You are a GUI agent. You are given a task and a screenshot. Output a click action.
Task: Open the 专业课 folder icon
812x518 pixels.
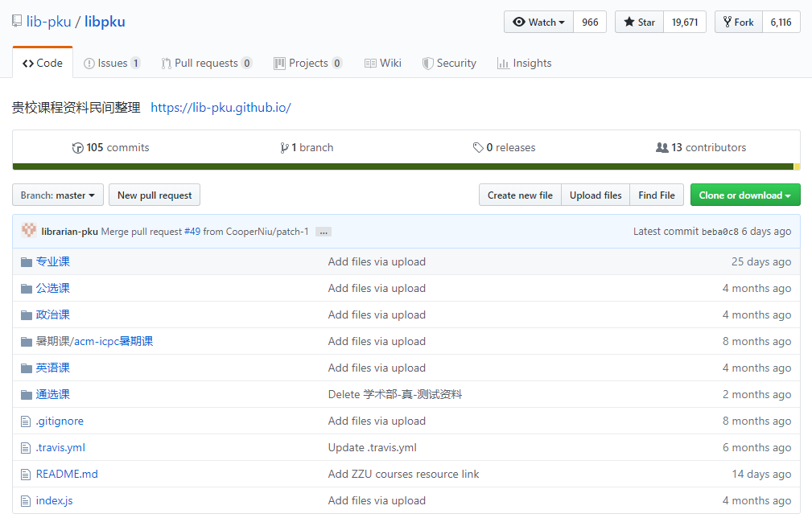[27, 261]
